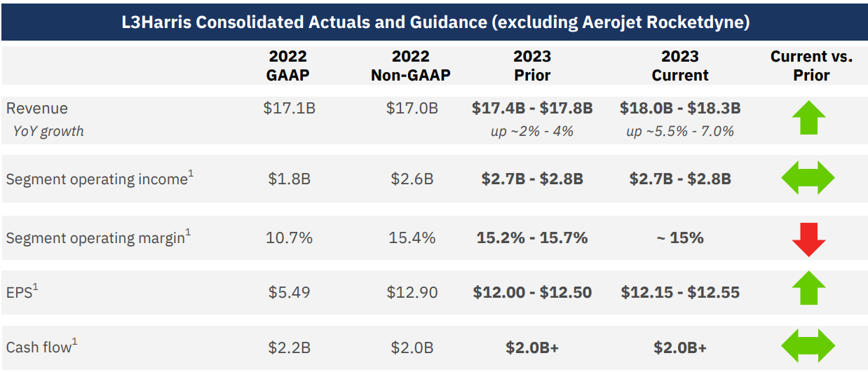Viewport: 868px width, 372px height.
Task: Click the green up arrow for Revenue
Action: (808, 118)
